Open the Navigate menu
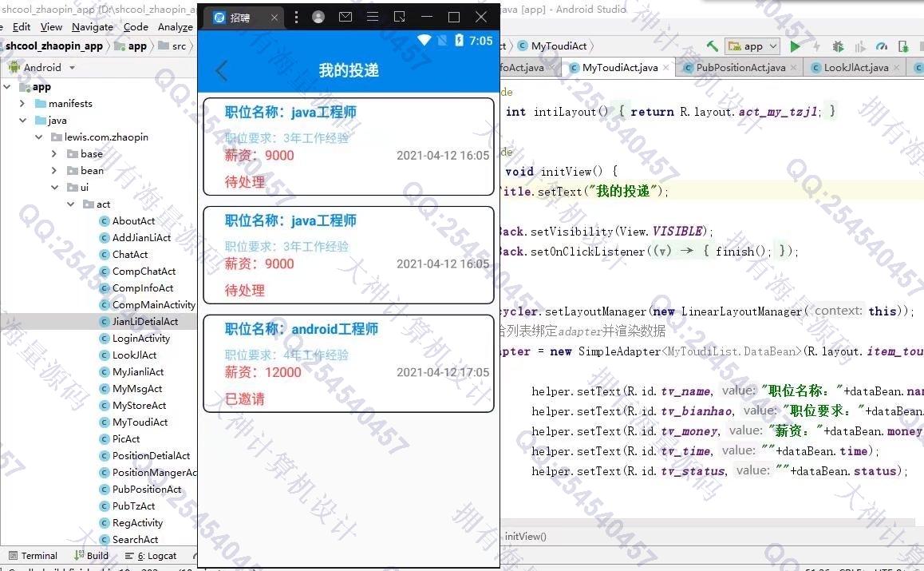The width and height of the screenshot is (924, 571). 93,26
